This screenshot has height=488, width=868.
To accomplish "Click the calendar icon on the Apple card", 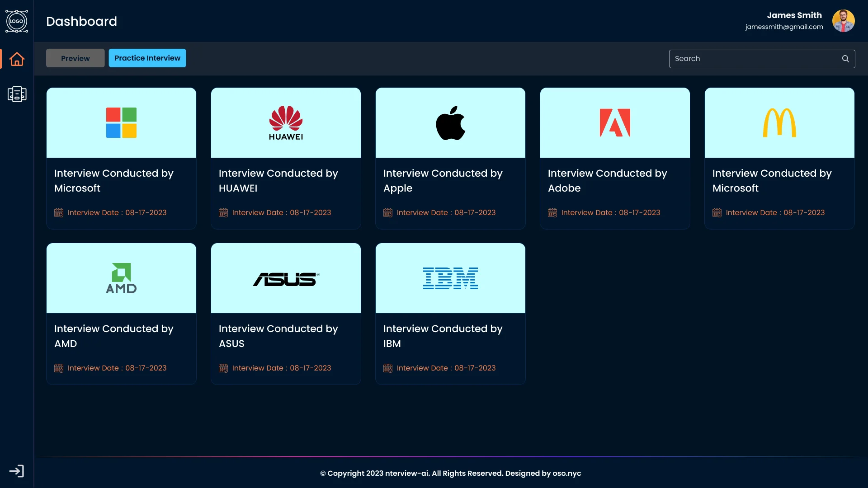I will point(388,213).
